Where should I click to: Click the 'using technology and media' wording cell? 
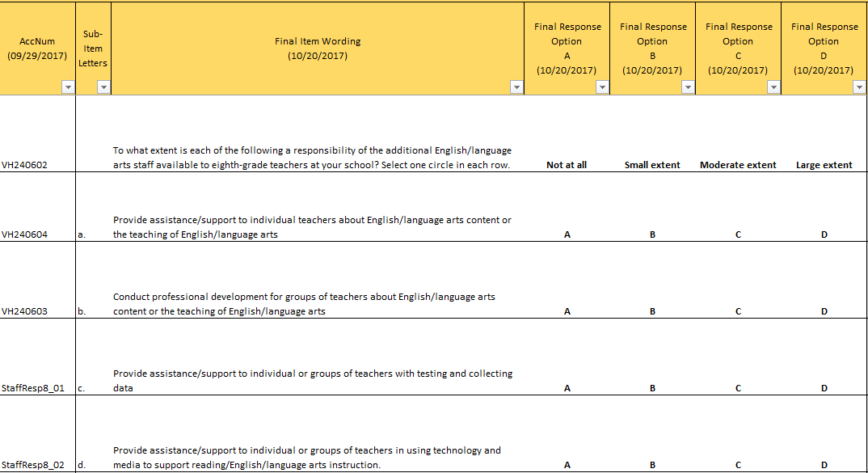[318, 433]
